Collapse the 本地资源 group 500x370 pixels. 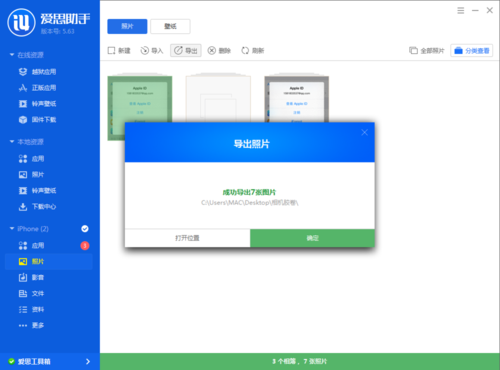click(x=12, y=142)
